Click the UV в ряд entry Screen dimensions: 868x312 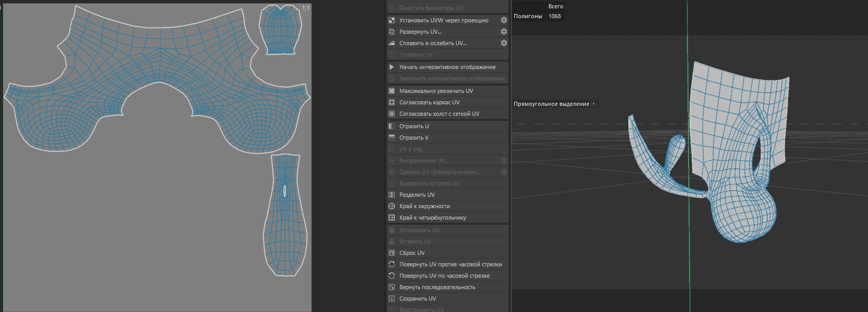click(x=447, y=149)
